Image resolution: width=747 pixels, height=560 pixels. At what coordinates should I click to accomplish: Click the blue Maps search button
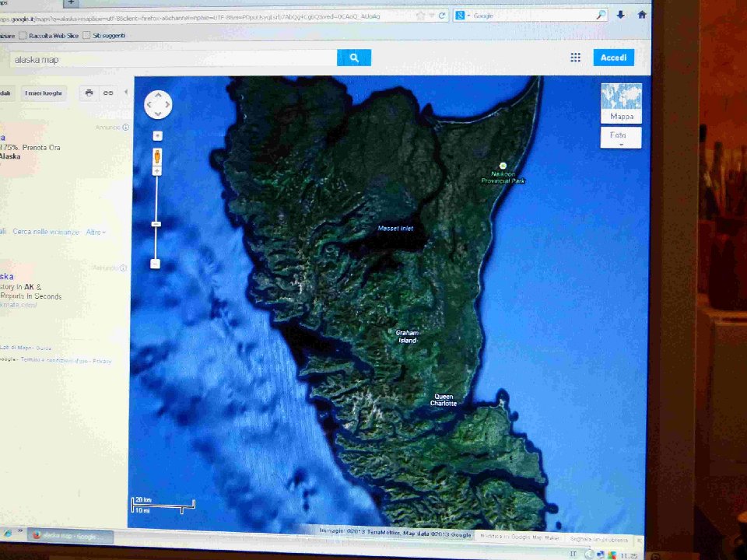[354, 58]
